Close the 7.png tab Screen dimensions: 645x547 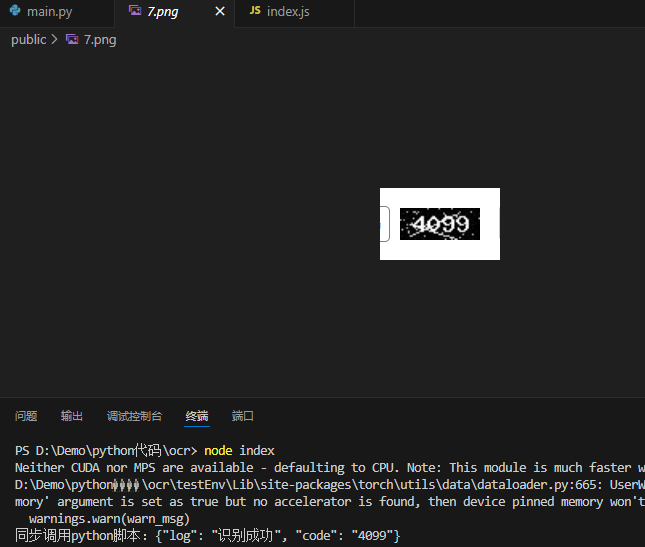(x=220, y=12)
